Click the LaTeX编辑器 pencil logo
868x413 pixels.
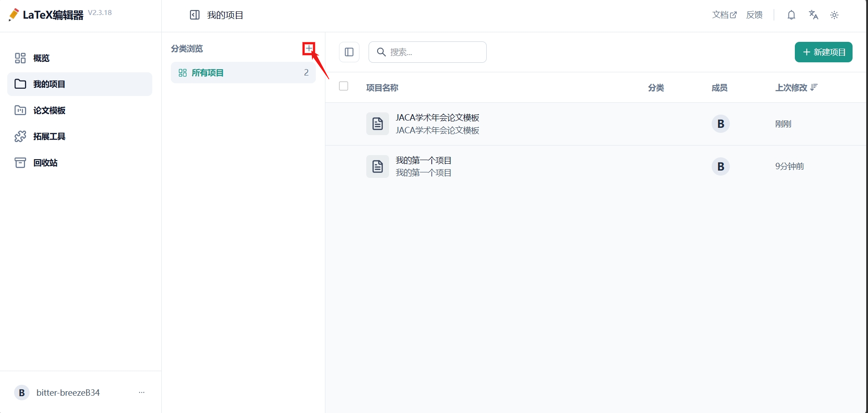click(x=14, y=15)
